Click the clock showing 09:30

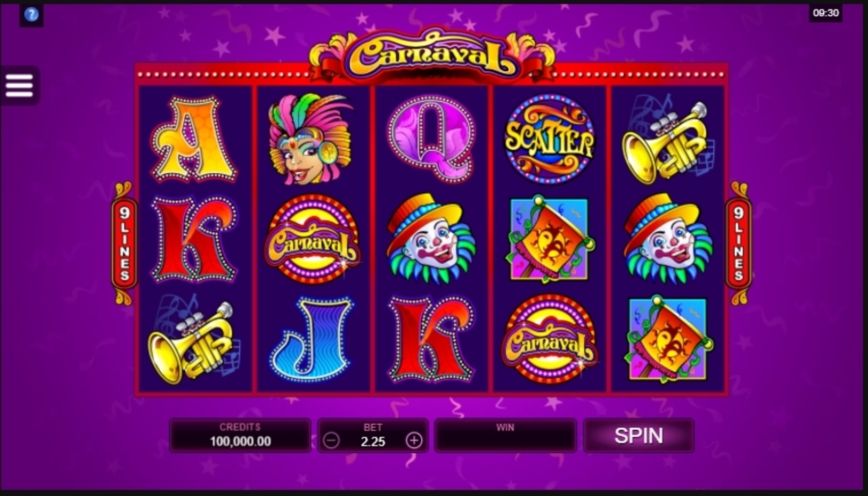[825, 13]
